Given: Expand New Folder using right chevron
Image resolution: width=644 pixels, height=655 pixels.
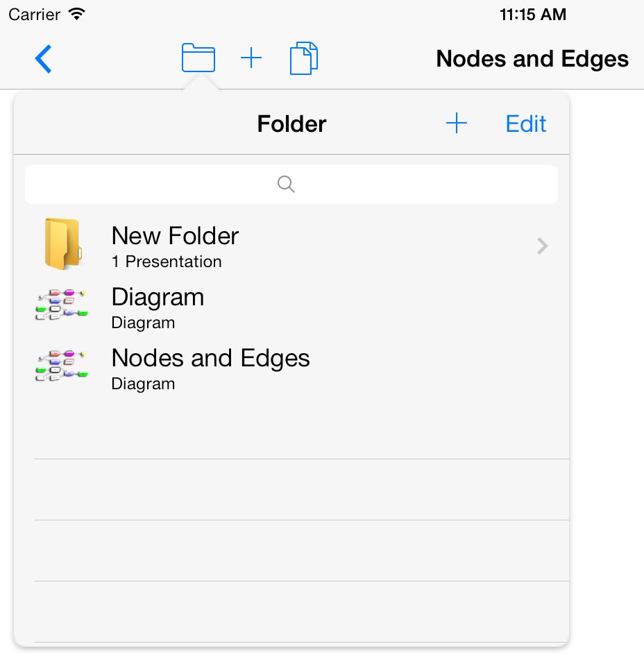Looking at the screenshot, I should click(543, 246).
